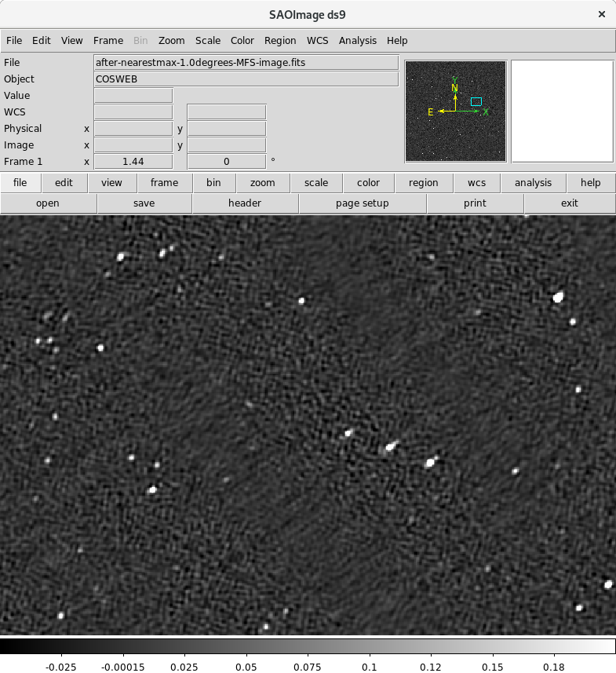This screenshot has height=673, width=616.
Task: Click the Image y field
Action: [227, 145]
